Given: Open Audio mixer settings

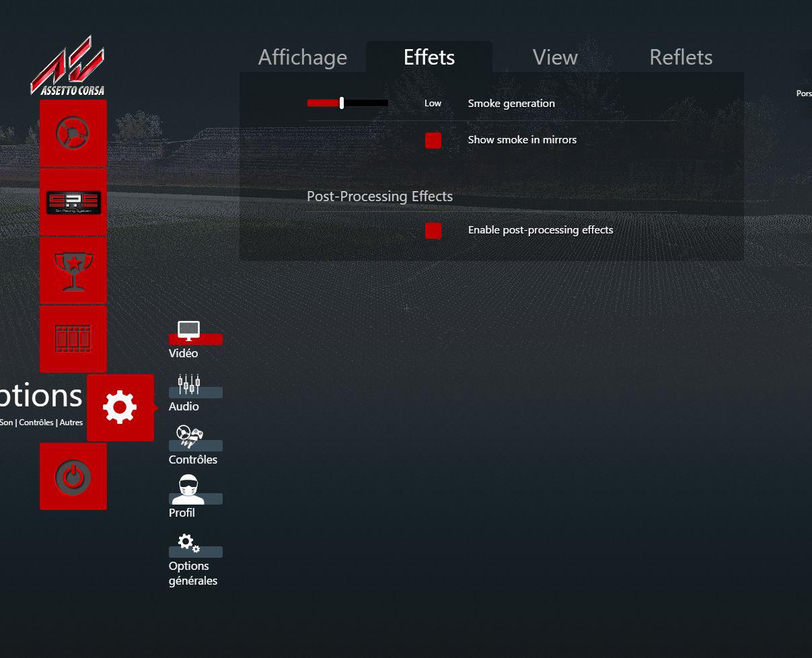Looking at the screenshot, I should (x=189, y=386).
